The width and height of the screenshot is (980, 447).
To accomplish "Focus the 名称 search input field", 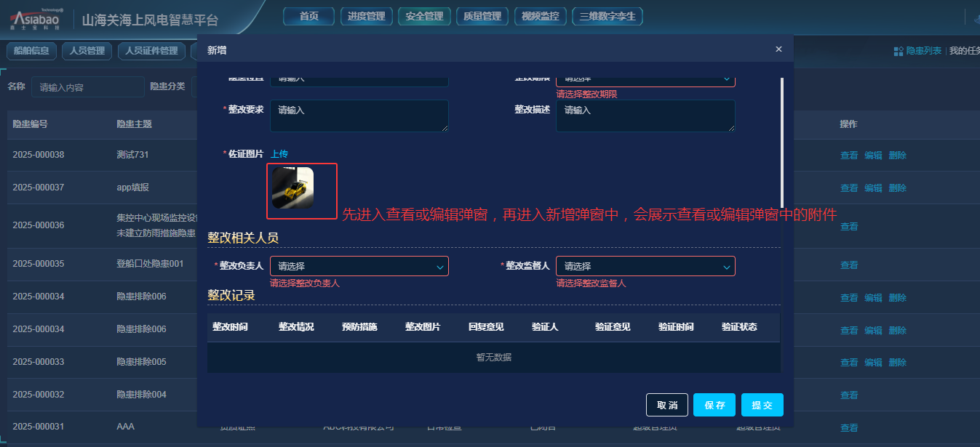I will 88,87.
